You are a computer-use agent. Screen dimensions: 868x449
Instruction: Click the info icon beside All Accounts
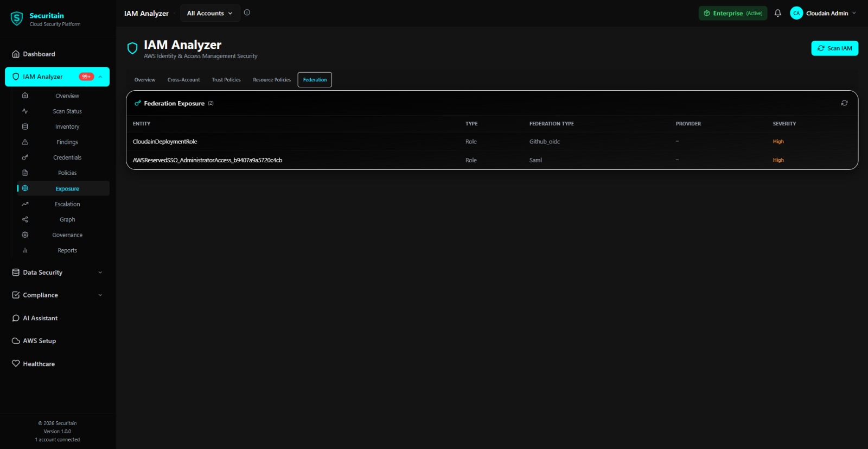(x=247, y=12)
